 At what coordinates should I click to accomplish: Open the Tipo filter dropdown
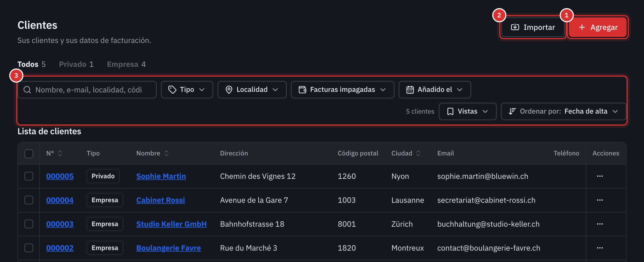[x=187, y=90]
